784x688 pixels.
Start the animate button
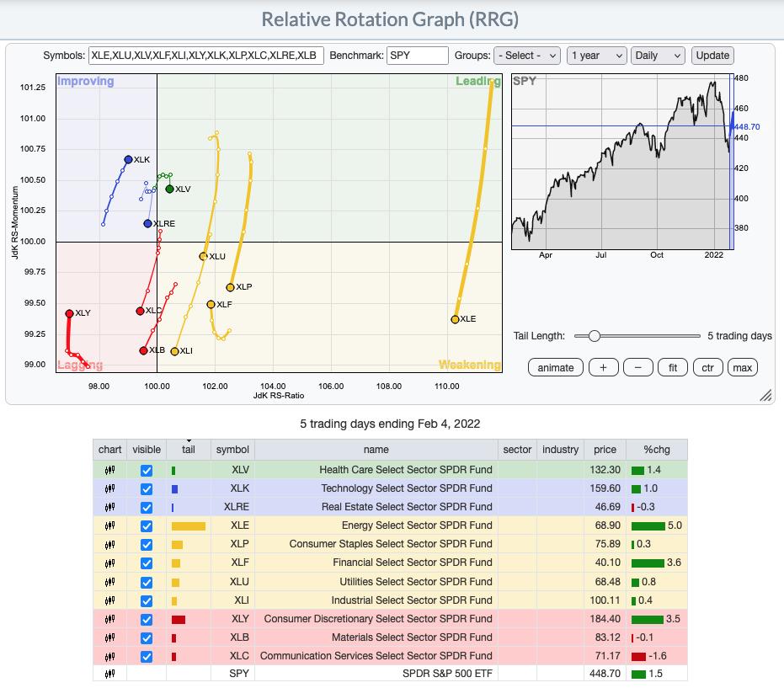coord(556,367)
